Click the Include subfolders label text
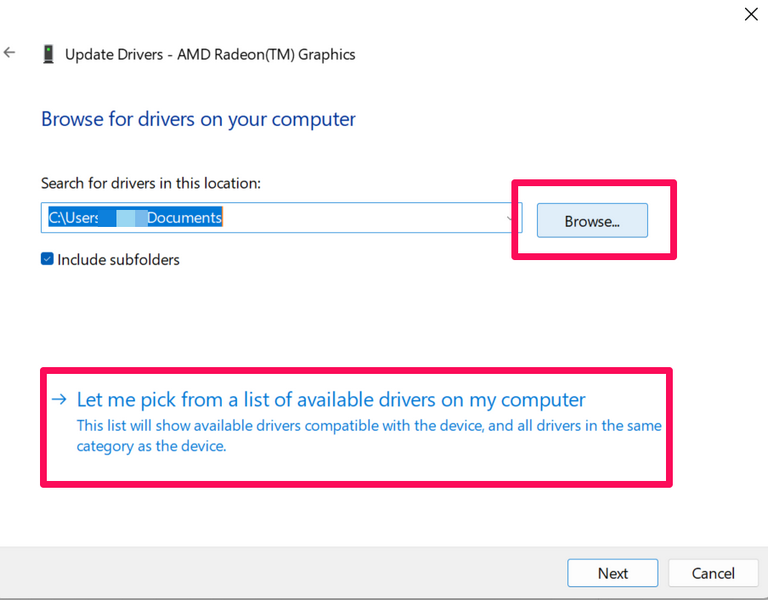 pyautogui.click(x=118, y=259)
